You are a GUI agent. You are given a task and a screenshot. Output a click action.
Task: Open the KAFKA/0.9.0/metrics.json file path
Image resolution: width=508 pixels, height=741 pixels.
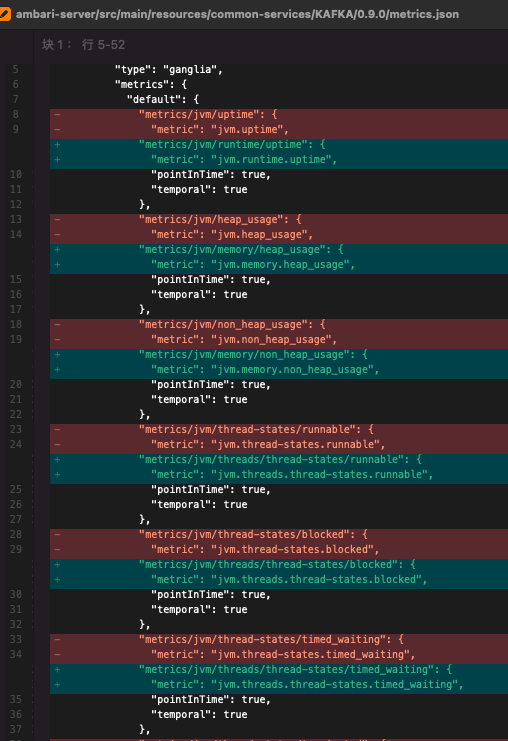pyautogui.click(x=237, y=14)
